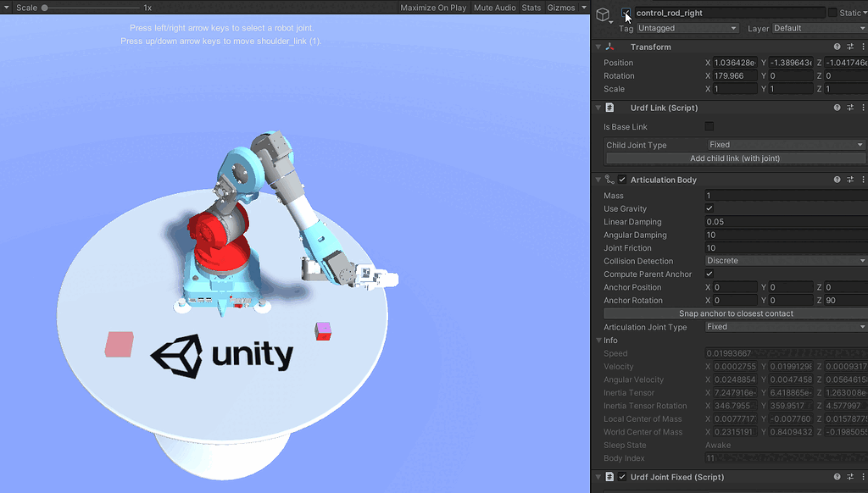
Task: Click the cube icon in the Inspector header
Action: (x=603, y=14)
